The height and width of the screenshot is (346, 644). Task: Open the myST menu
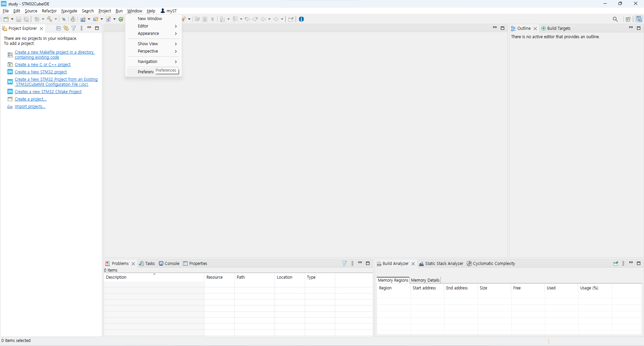click(169, 11)
